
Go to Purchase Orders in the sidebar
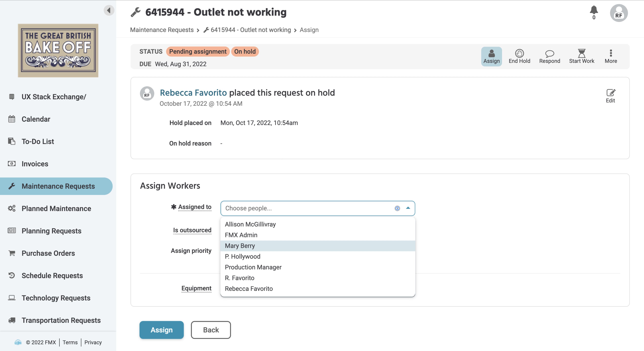pyautogui.click(x=48, y=253)
